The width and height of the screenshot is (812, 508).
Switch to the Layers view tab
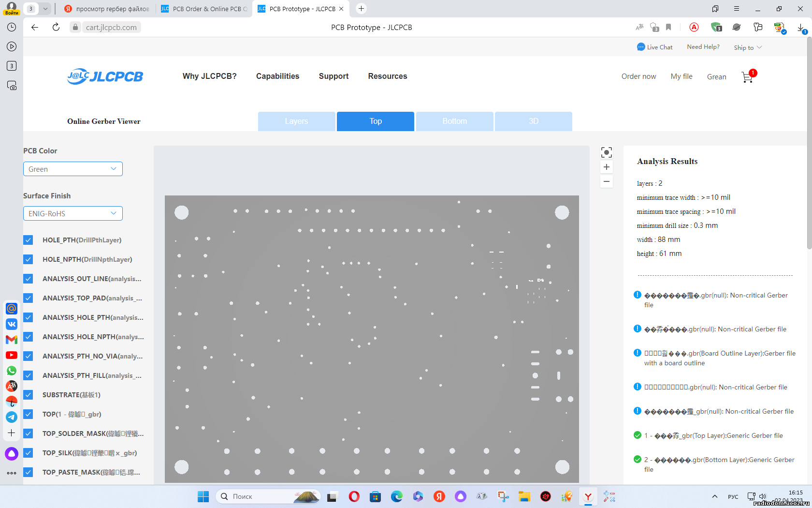[296, 121]
